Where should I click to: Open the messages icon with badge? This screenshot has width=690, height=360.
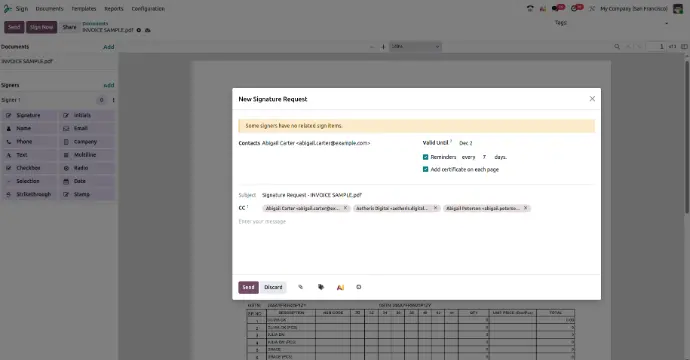pos(558,8)
